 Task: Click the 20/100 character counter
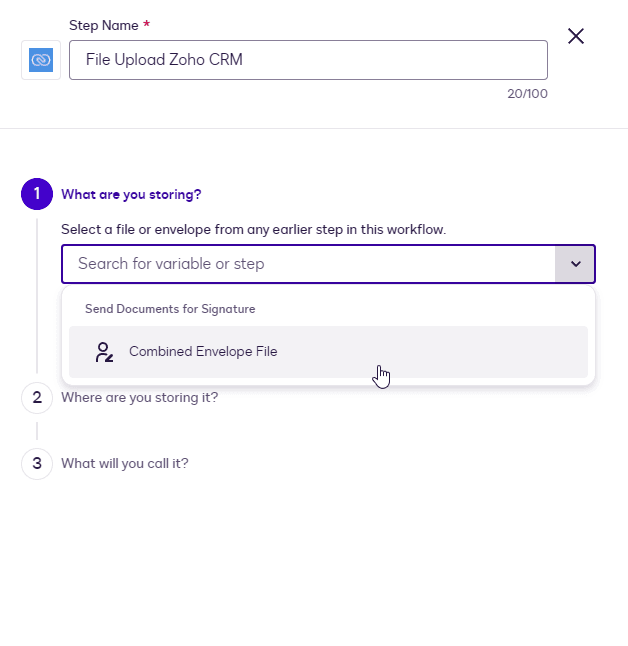point(529,94)
